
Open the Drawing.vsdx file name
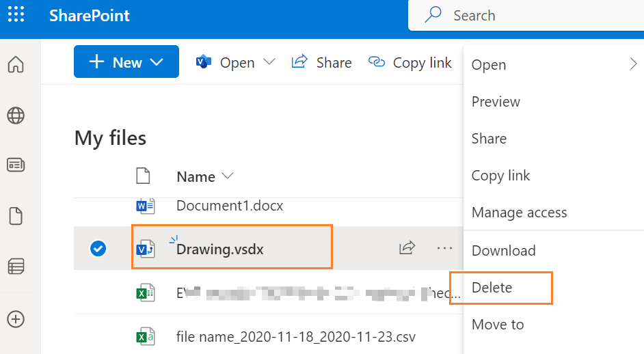[x=219, y=249]
